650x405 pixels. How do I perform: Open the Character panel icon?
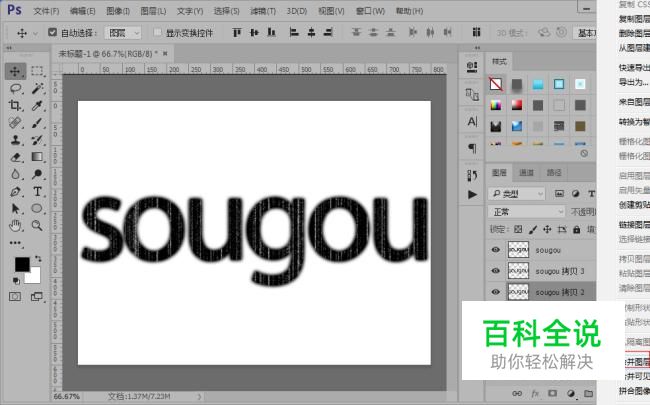[x=472, y=121]
